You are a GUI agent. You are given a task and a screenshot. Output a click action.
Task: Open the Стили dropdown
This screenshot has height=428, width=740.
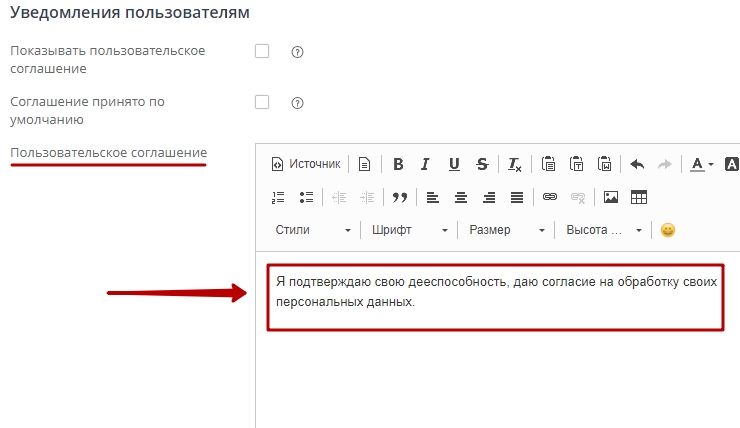point(313,230)
